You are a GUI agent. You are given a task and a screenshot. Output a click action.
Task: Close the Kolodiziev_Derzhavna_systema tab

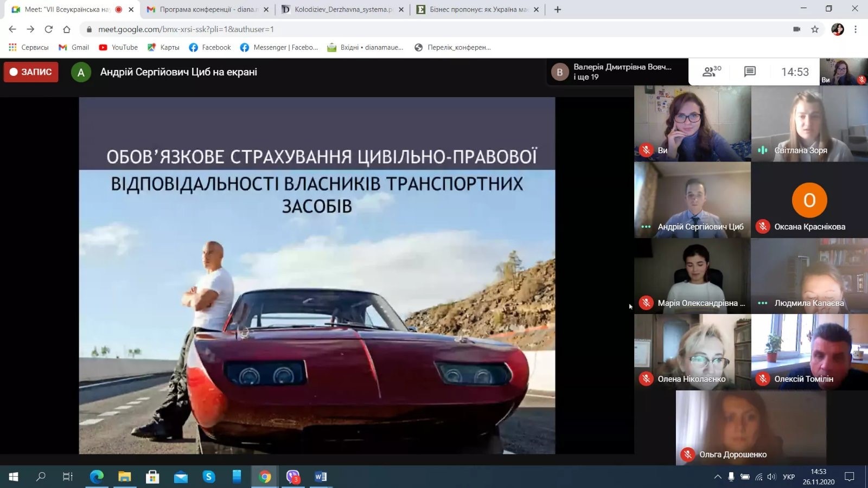[x=401, y=9]
